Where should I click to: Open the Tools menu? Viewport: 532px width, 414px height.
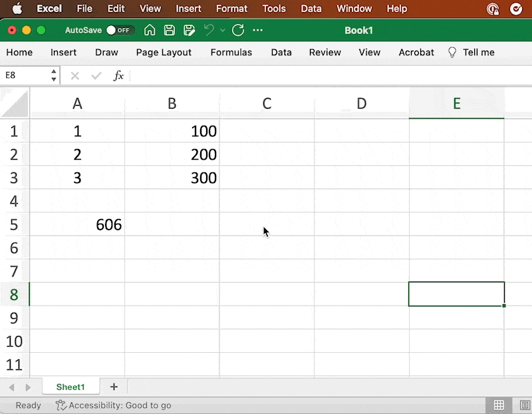coord(274,9)
